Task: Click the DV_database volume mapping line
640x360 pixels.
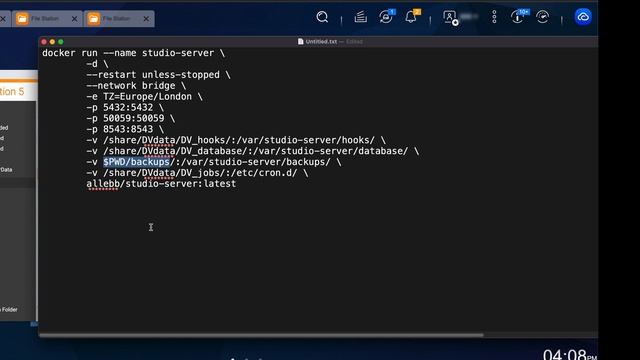Action: (x=252, y=151)
